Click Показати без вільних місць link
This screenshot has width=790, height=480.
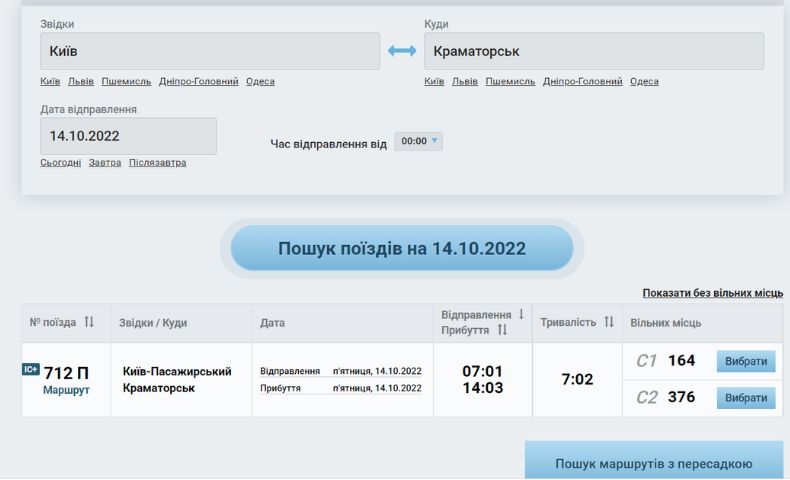(712, 293)
